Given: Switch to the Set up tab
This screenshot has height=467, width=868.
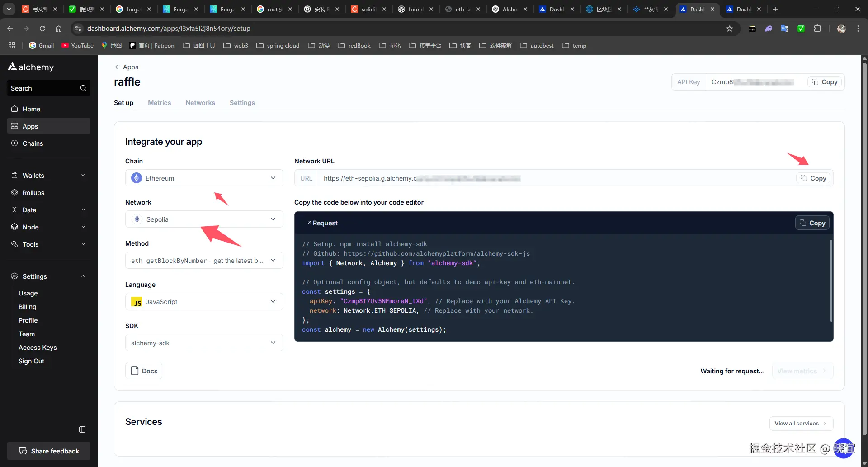Looking at the screenshot, I should pos(123,103).
